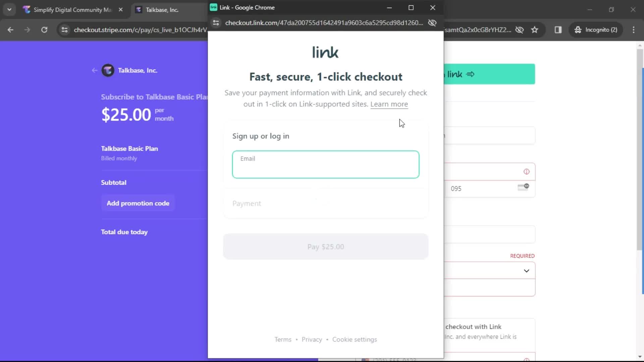Toggle the checkout.link URL visibility icon
This screenshot has height=362, width=644.
click(432, 22)
